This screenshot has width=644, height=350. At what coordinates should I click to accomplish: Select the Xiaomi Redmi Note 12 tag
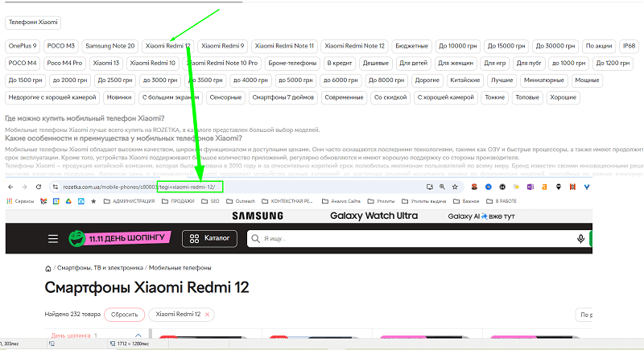coord(354,46)
